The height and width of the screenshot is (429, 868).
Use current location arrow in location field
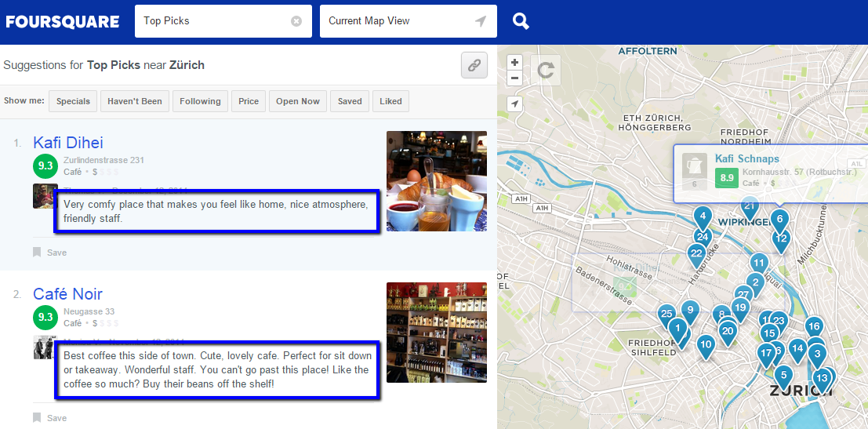[481, 21]
